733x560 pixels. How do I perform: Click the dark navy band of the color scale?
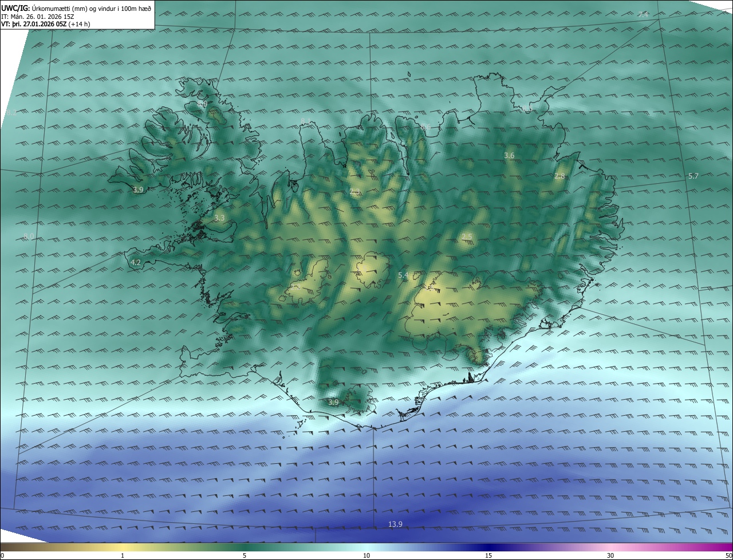488,547
